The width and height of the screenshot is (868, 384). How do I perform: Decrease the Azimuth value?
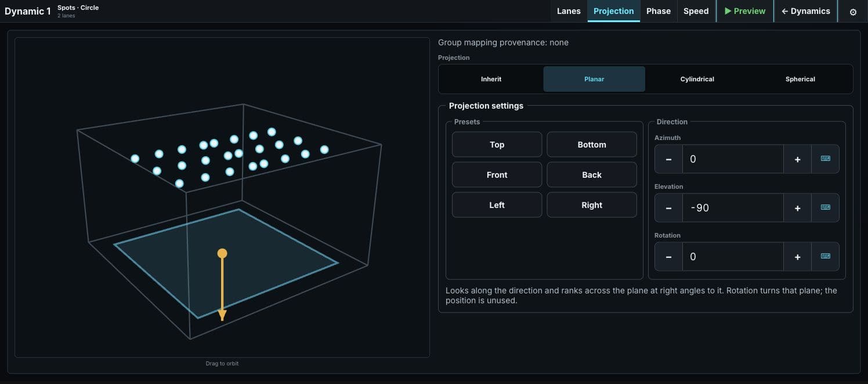click(668, 159)
